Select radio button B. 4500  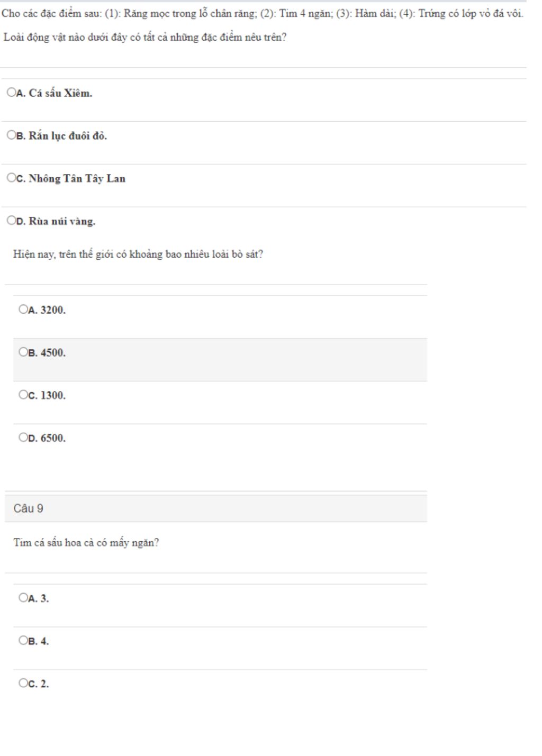pyautogui.click(x=23, y=352)
